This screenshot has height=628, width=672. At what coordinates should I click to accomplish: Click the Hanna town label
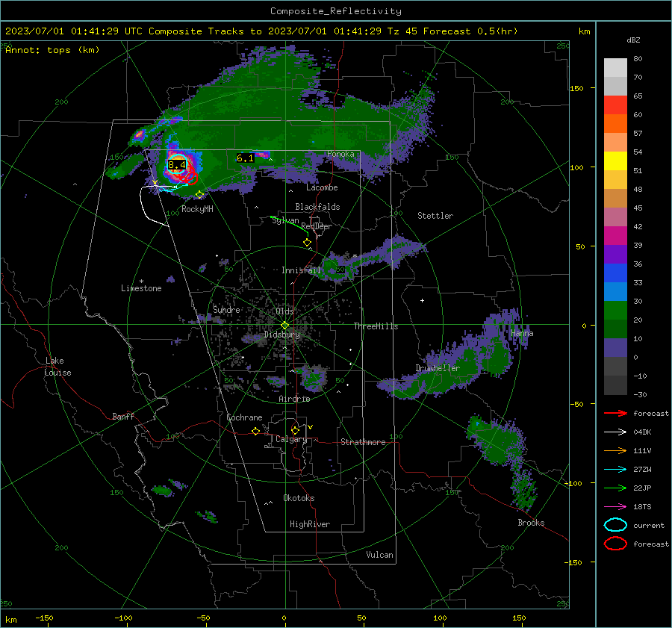tap(522, 333)
